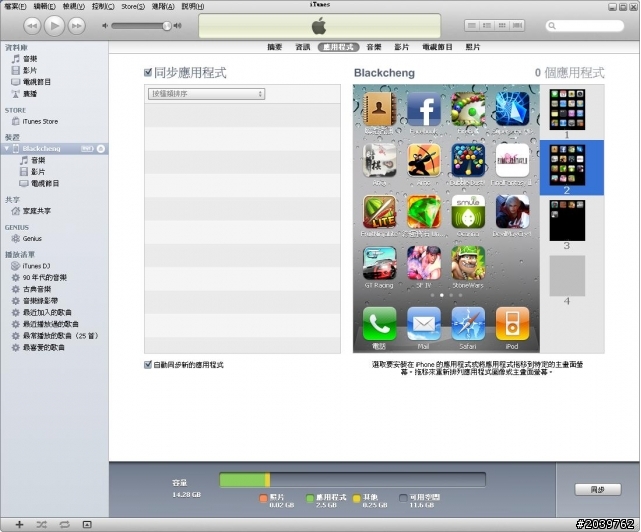Click the GT Racing app icon

coord(379,263)
